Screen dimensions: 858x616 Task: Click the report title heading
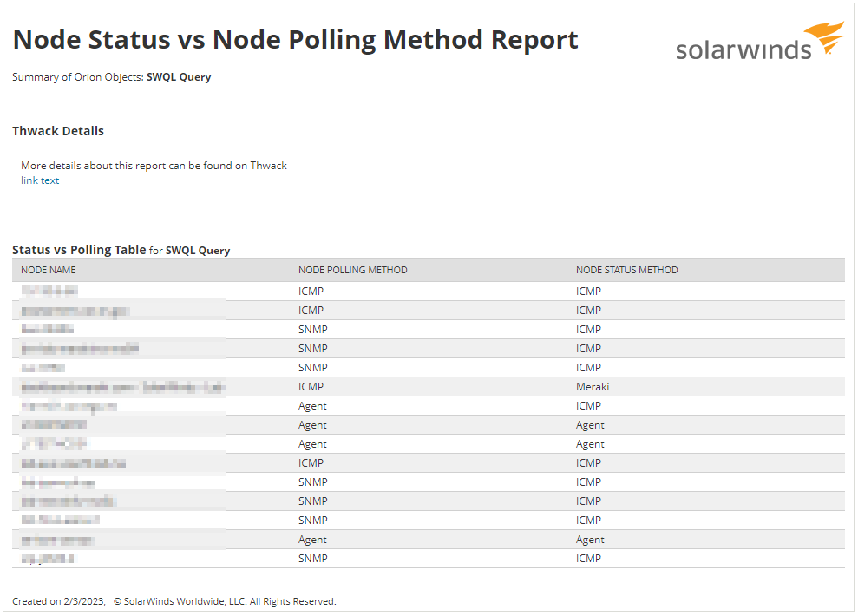coord(295,40)
